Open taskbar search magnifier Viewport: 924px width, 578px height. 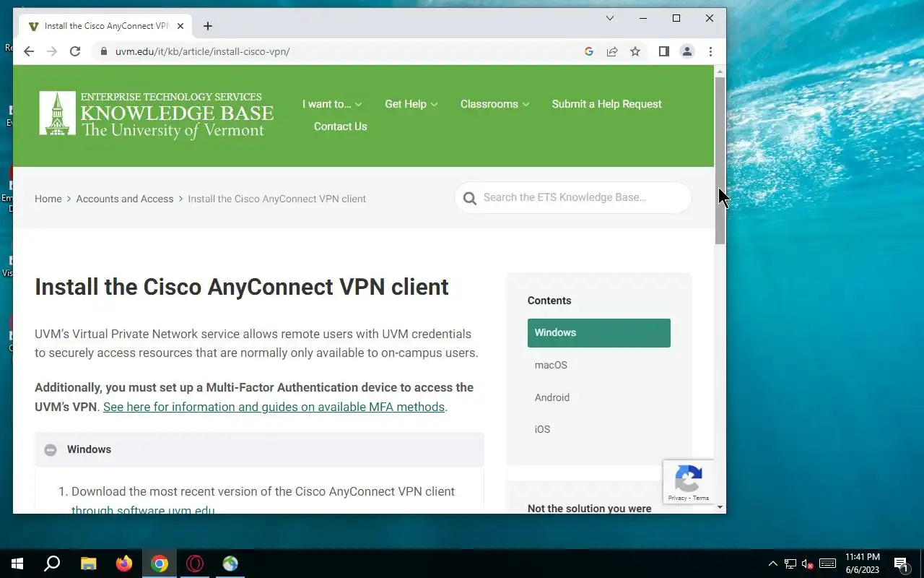click(x=52, y=564)
